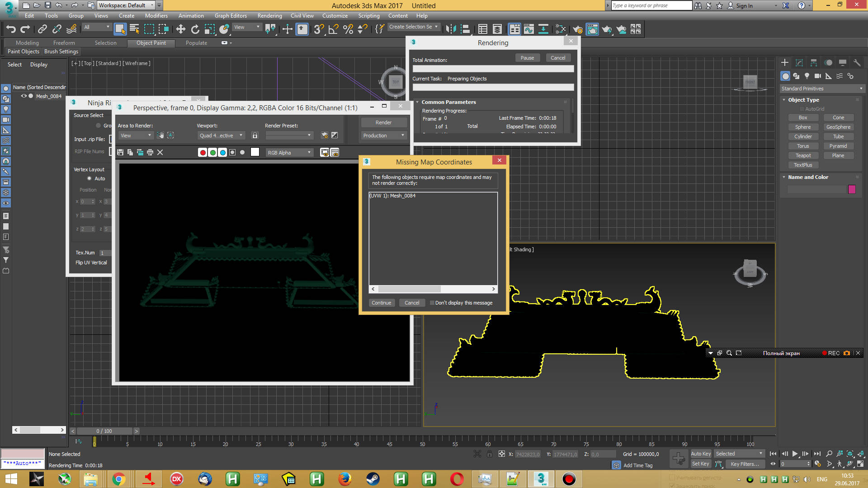This screenshot has height=488, width=868.
Task: Save rendered image with disk icon
Action: click(120, 153)
